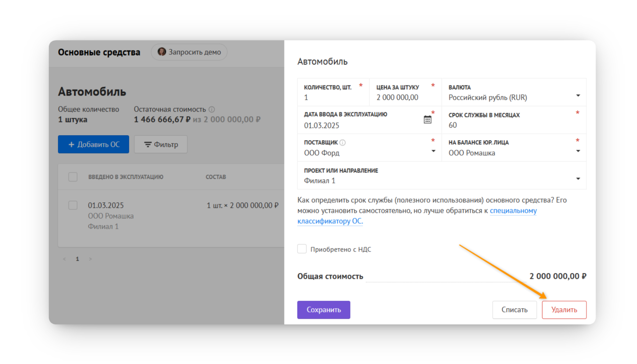Tick the checkbox for the 01.03.2025 row

tap(73, 205)
